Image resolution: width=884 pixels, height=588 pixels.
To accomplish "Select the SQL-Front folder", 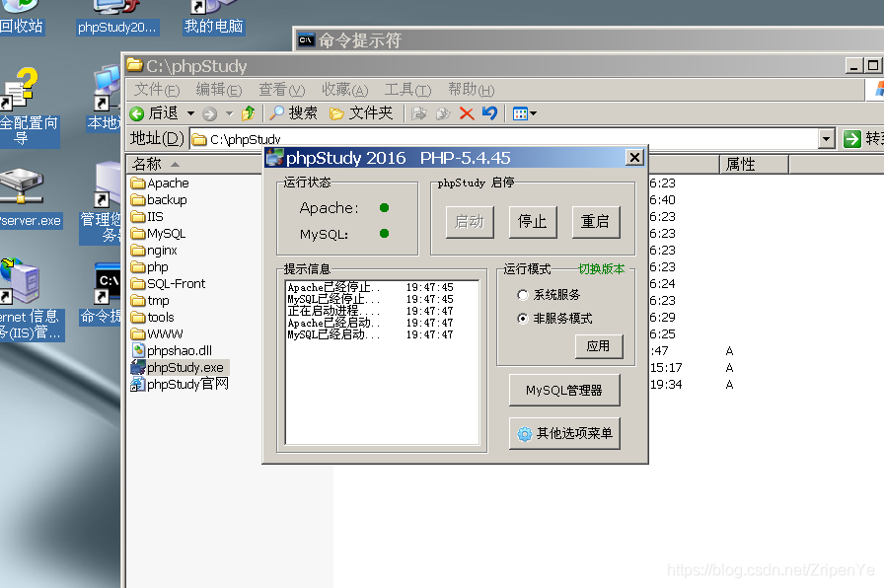I will point(168,283).
